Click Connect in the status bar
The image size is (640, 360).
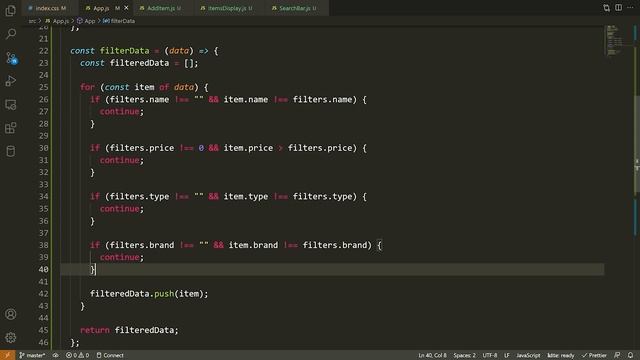tap(110, 355)
